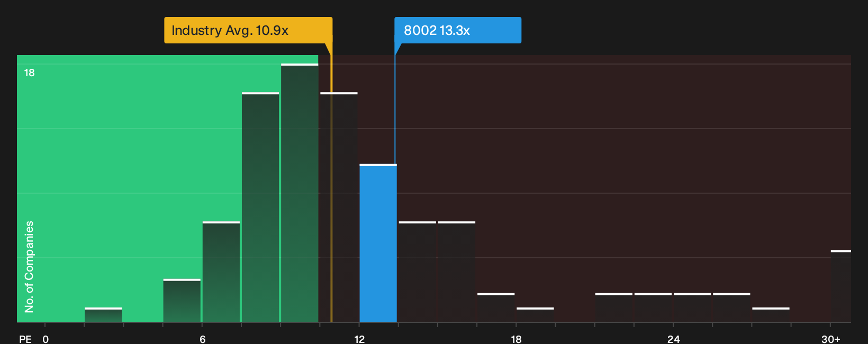Click the No. of Companies axis title
This screenshot has width=868, height=344.
click(29, 267)
